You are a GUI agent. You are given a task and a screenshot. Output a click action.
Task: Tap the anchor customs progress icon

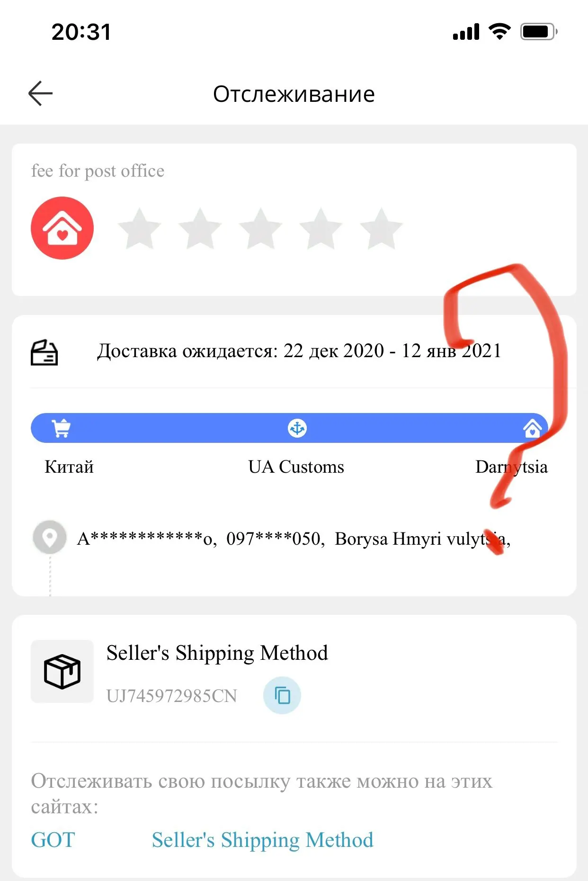coord(297,428)
